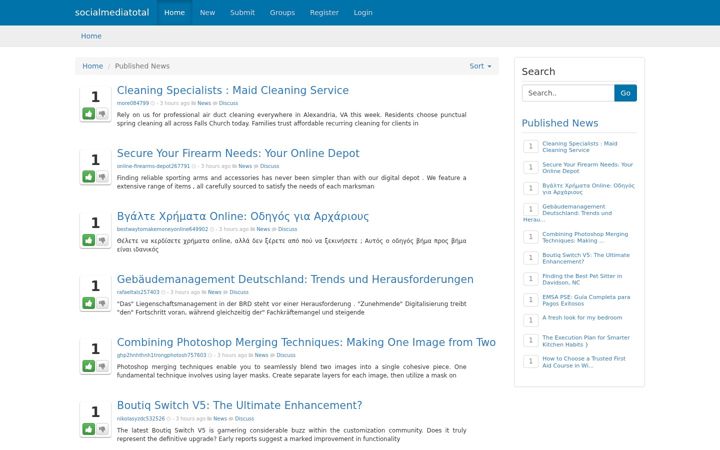Go to the New menu item

[207, 12]
